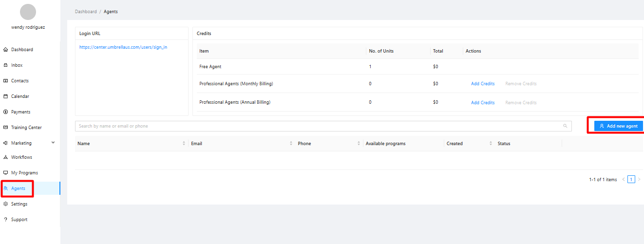Open the umbrellaus sign-in login URL

(x=123, y=47)
